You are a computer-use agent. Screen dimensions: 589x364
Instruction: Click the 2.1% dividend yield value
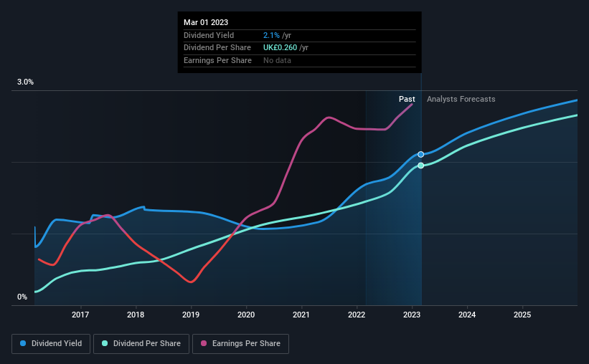(x=271, y=35)
